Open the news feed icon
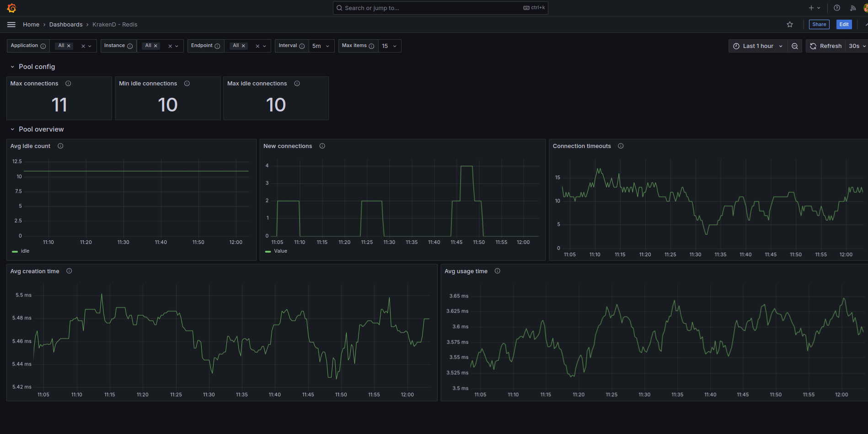 (x=853, y=8)
